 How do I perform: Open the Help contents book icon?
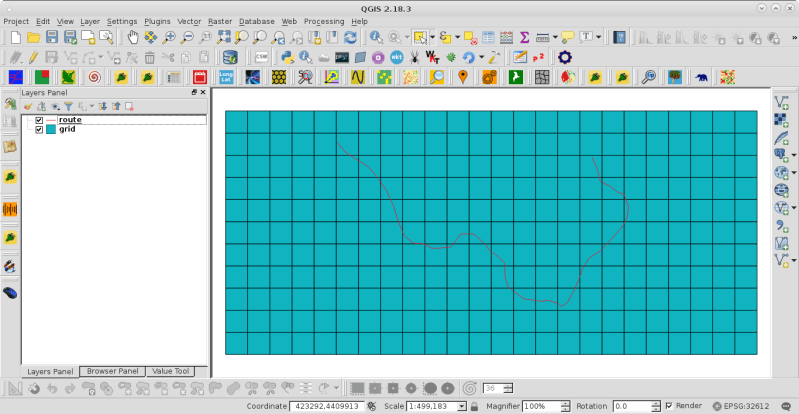(619, 37)
